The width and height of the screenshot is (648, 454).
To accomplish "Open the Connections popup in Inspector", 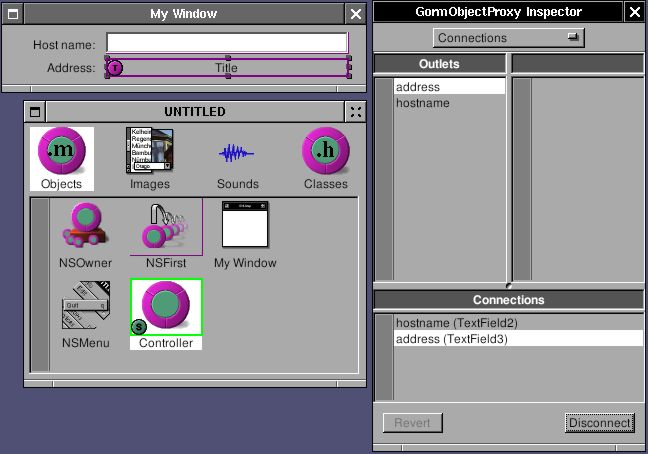I will coord(508,38).
